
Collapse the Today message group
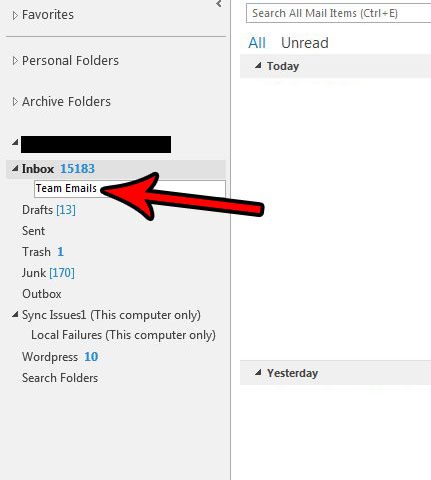pyautogui.click(x=258, y=65)
